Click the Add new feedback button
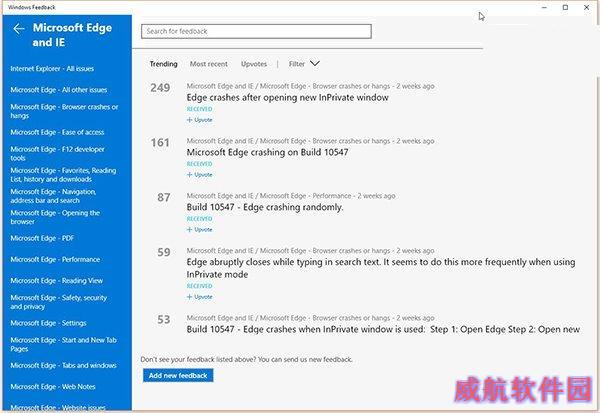 tap(178, 375)
